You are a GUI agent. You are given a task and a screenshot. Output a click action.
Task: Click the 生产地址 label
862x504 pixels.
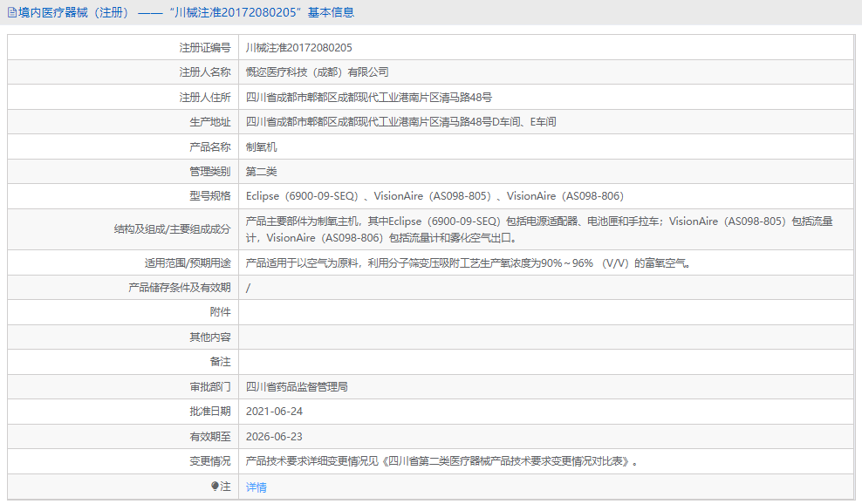[210, 122]
